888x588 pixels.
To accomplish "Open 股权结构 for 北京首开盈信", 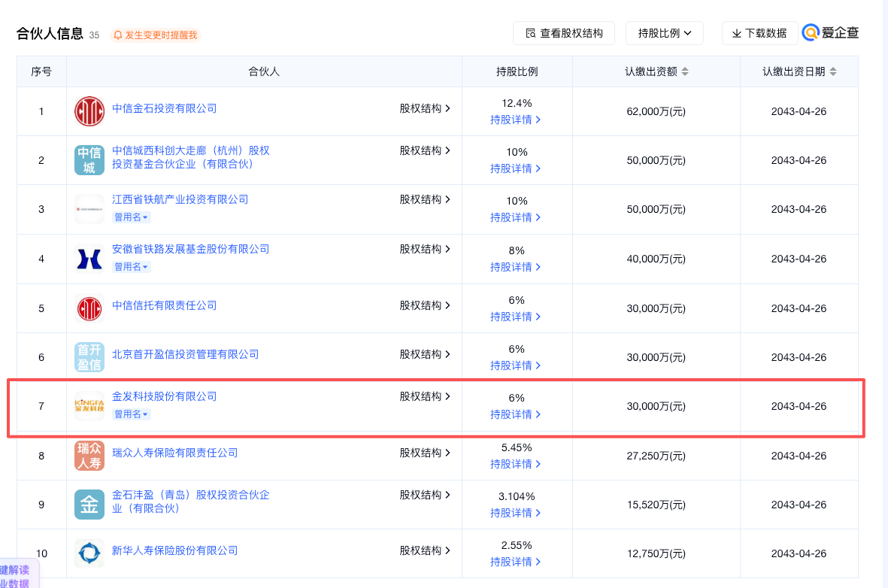I will pos(425,354).
